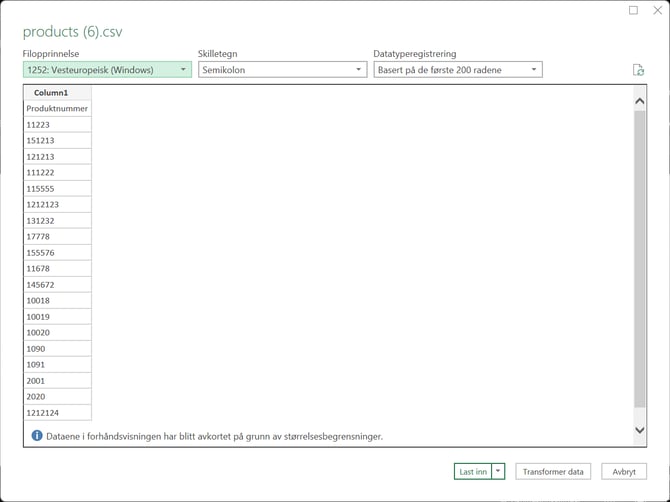Select cell with value 1091
Screen dimensions: 670x502
57,365
